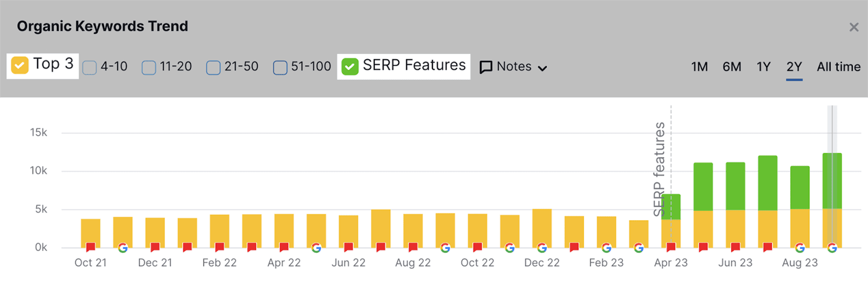Select the 1Y time range
Viewport: 868px width, 288px height.
point(763,67)
